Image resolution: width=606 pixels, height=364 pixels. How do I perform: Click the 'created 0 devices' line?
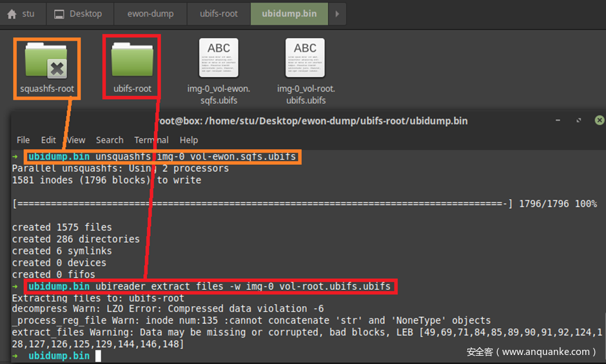pos(59,263)
